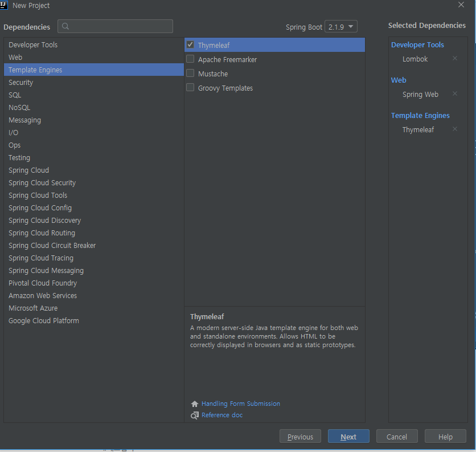This screenshot has height=452, width=476.
Task: Click the Thymeleaf label in the dependency list
Action: pos(214,45)
